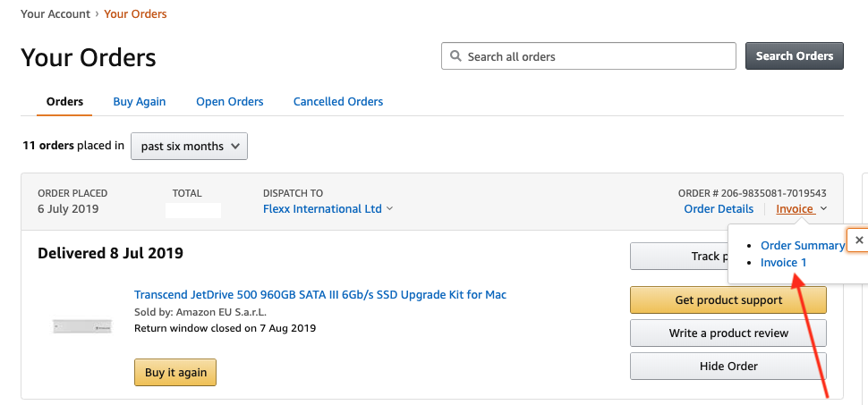Screen dimensions: 868x405
Task: Click Write a product review
Action: coord(728,333)
